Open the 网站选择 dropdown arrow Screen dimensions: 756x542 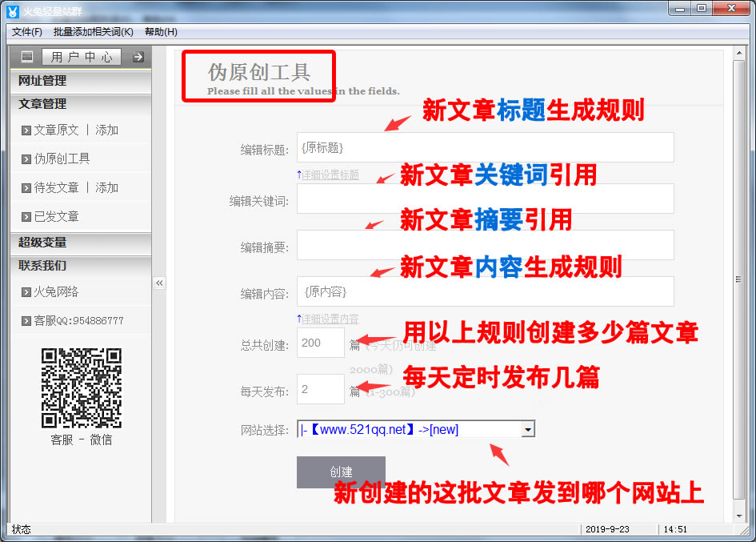[527, 430]
